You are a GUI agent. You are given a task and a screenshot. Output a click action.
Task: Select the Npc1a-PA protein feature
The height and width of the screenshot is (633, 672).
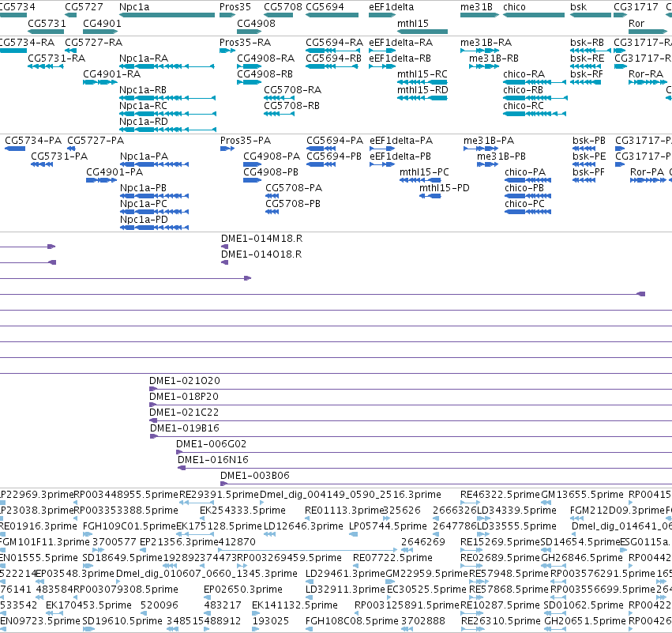pos(154,164)
